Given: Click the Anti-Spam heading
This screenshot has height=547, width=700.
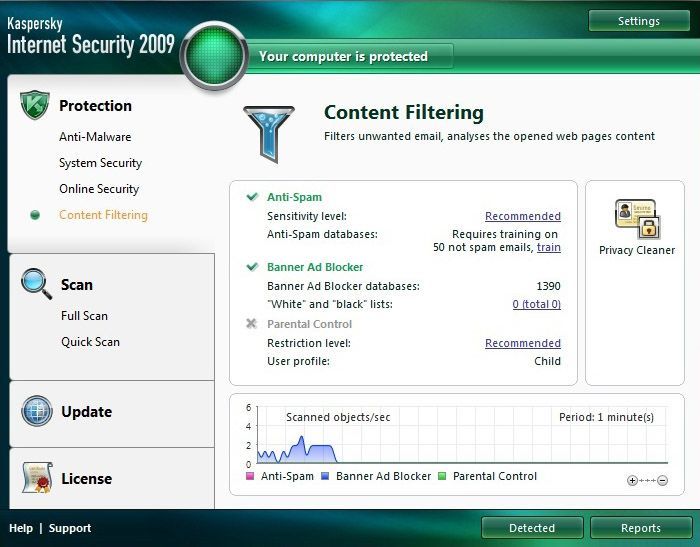Looking at the screenshot, I should (x=294, y=197).
